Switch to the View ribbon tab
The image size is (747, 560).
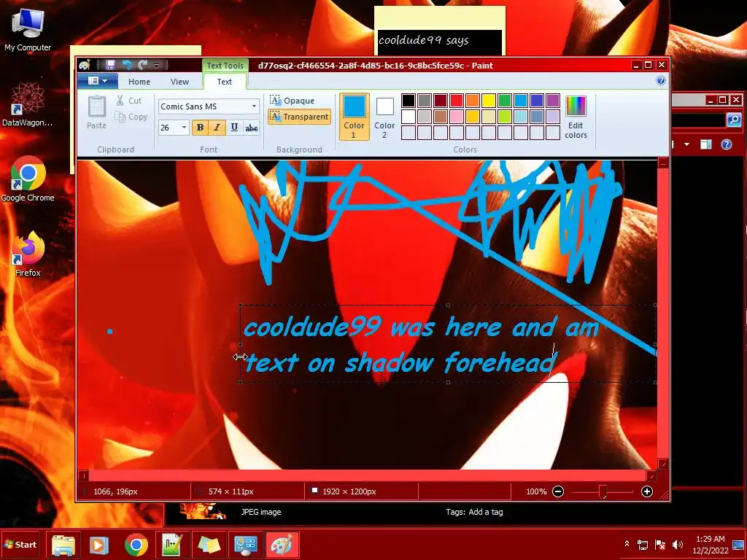coord(179,82)
